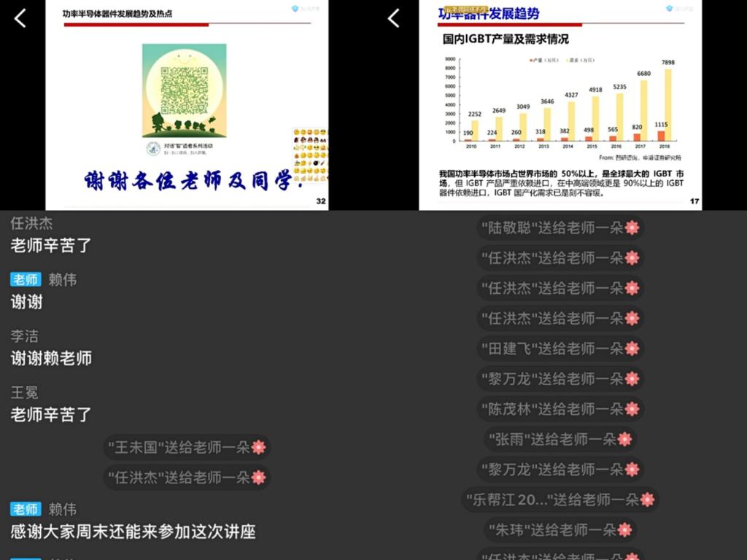
Task: Select the 谢谢赖老师 chat message
Action: pos(51,358)
